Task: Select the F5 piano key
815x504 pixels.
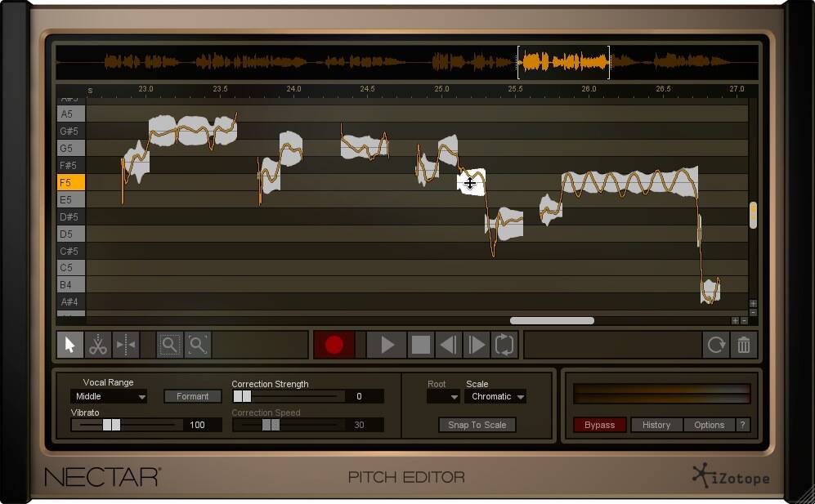Action: point(70,182)
